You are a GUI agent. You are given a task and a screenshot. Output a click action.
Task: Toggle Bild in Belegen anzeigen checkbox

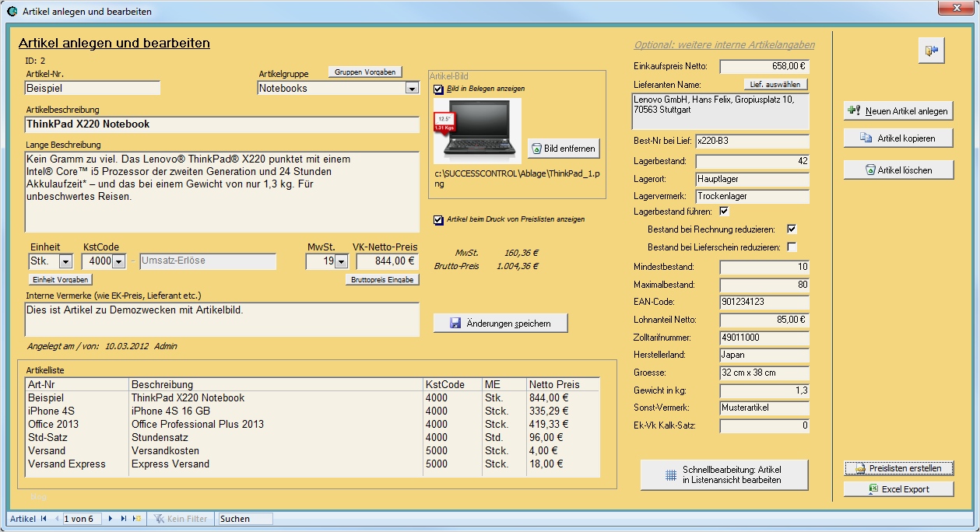pos(438,89)
